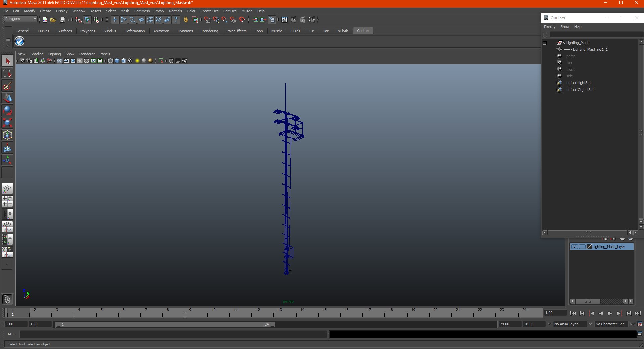This screenshot has height=349, width=644.
Task: Toggle textured display checker icon
Action: coord(130,61)
